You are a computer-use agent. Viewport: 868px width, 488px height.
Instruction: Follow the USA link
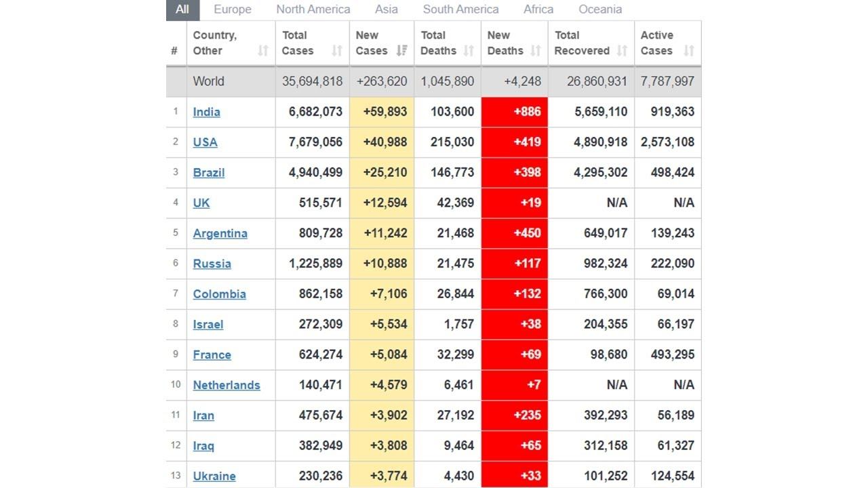pos(205,142)
